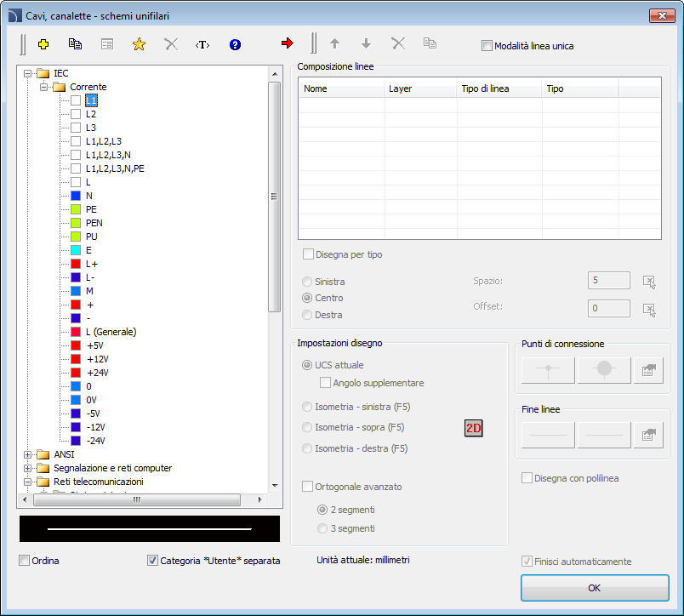Check Angolo supplementare

point(326,383)
